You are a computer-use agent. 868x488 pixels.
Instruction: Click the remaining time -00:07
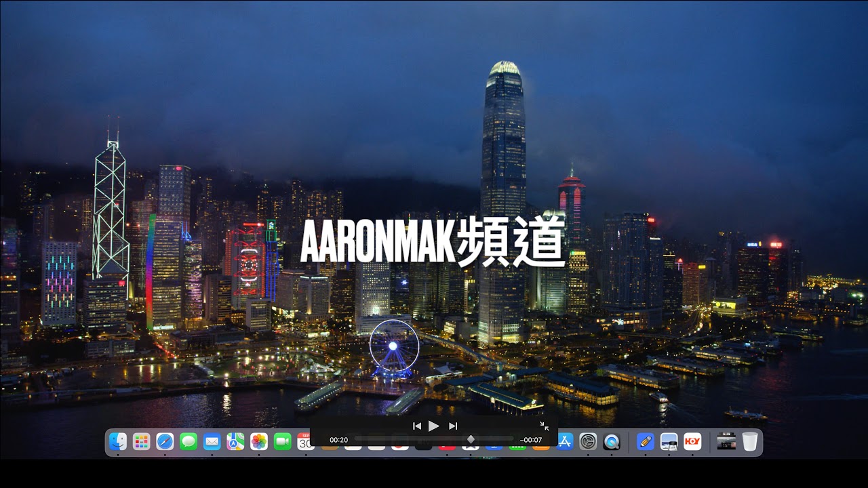pos(531,440)
